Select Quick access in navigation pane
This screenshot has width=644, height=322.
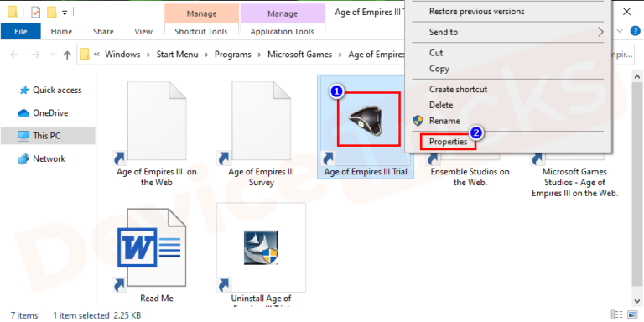tap(49, 91)
